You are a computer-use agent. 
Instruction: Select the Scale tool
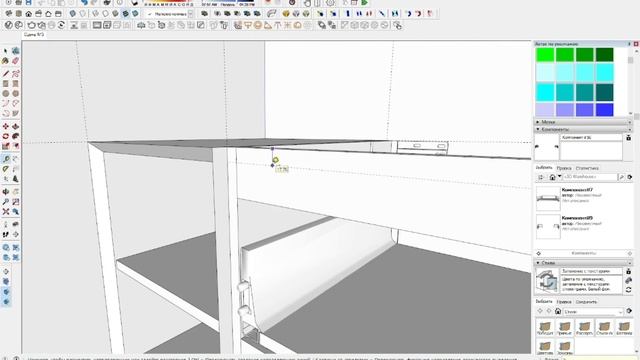(x=6, y=146)
